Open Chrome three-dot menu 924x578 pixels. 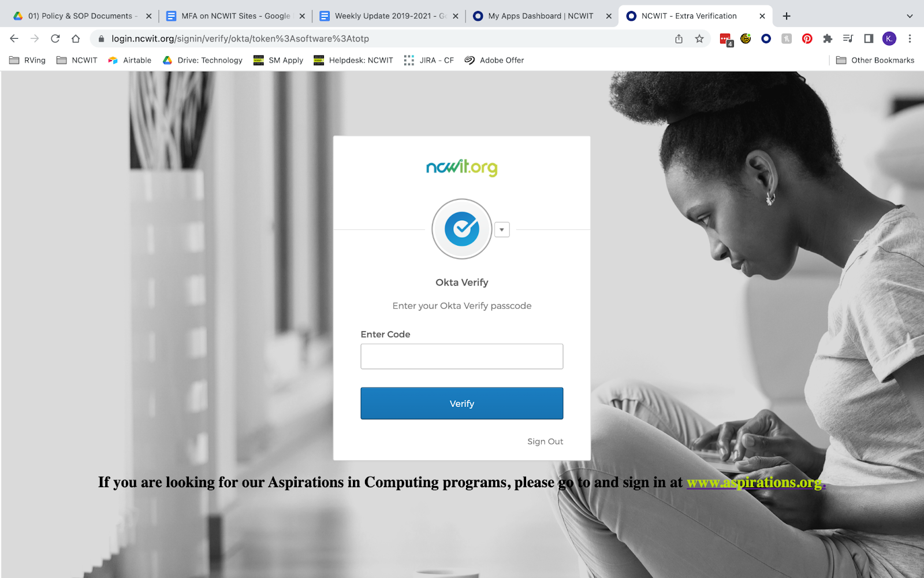click(910, 39)
